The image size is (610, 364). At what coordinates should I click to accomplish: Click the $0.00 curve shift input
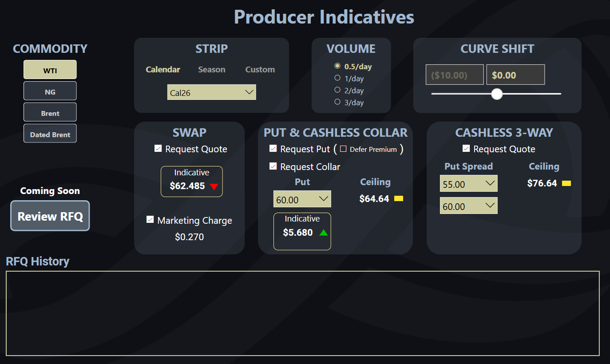click(x=516, y=75)
